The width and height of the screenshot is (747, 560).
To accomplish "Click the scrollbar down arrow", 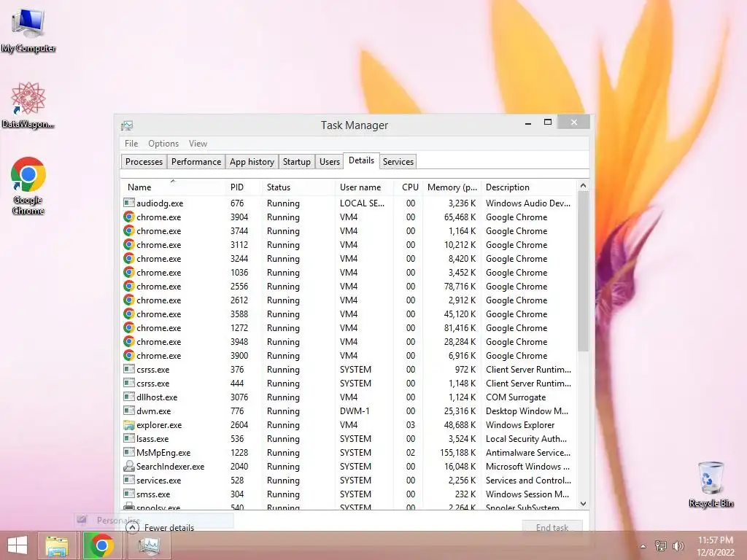I will pos(583,503).
